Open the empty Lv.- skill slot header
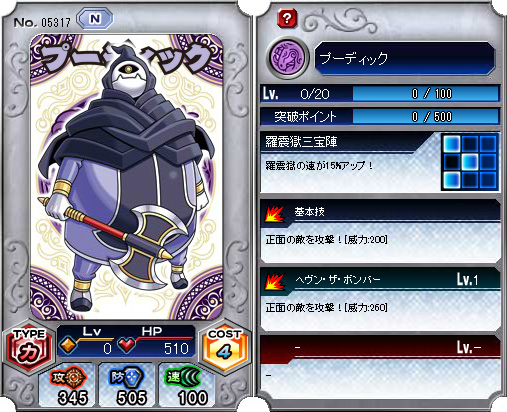Image resolution: width=507 pixels, height=412 pixels. point(380,349)
